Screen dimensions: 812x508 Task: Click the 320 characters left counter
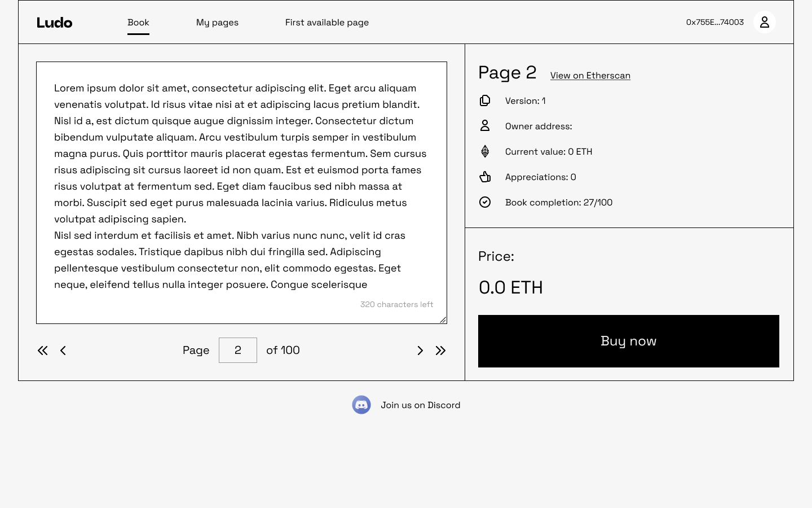point(397,304)
